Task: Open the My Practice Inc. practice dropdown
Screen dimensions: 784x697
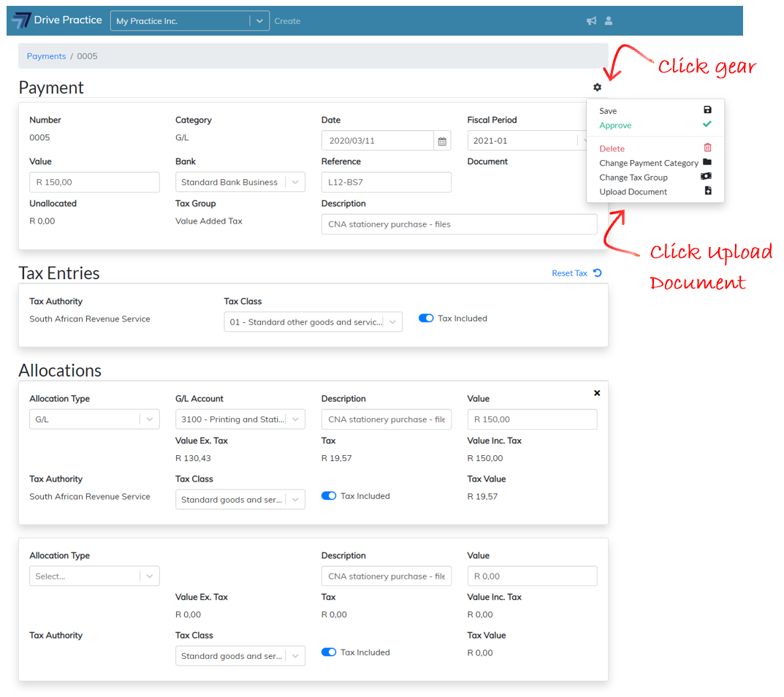Action: pyautogui.click(x=190, y=21)
